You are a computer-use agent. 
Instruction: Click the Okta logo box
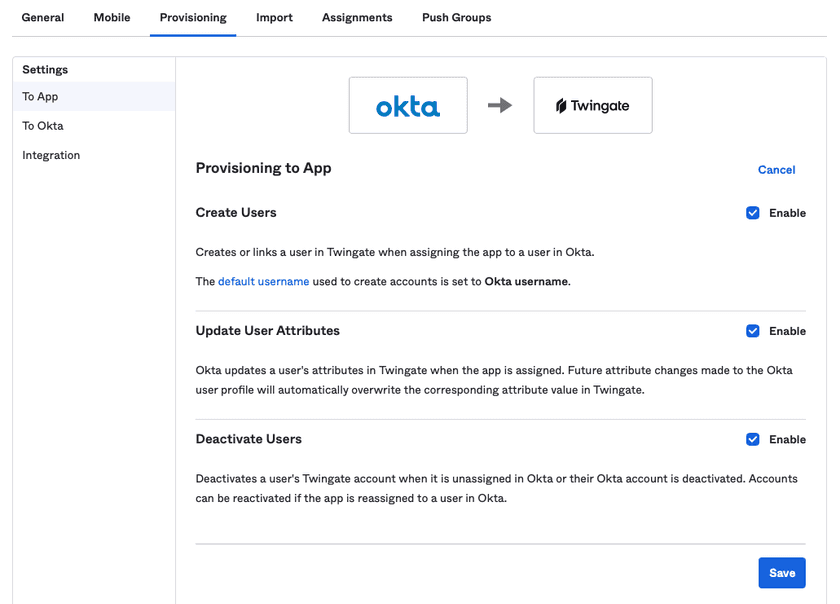pyautogui.click(x=408, y=105)
